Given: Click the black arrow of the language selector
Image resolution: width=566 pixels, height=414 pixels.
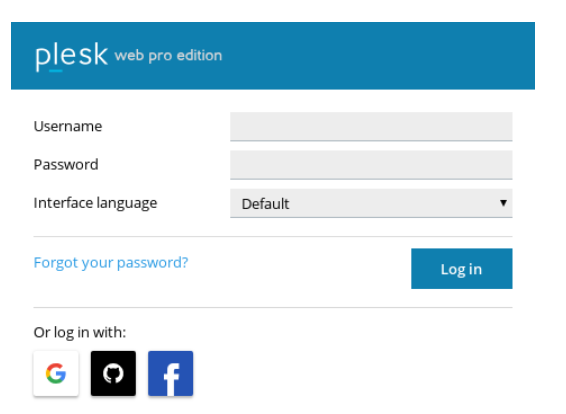Looking at the screenshot, I should (503, 203).
